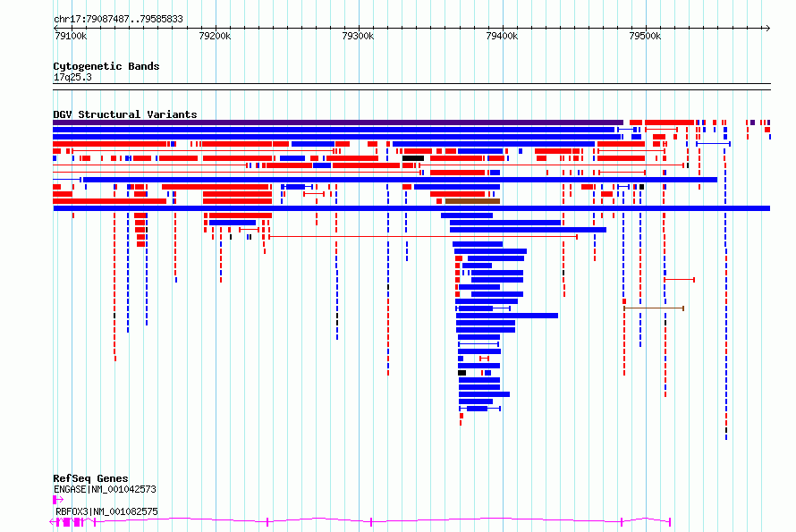
Task: Select the wide black variant bar near 79330k
Action: click(413, 158)
